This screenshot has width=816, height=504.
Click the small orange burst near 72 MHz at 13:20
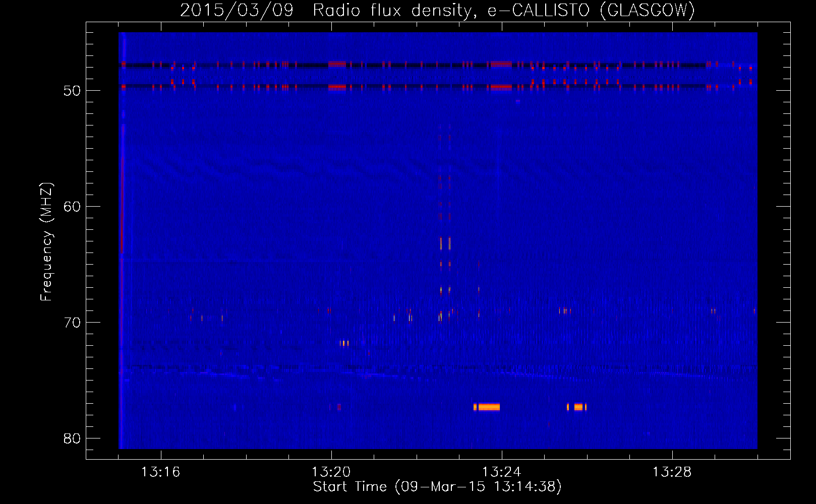pyautogui.click(x=344, y=343)
